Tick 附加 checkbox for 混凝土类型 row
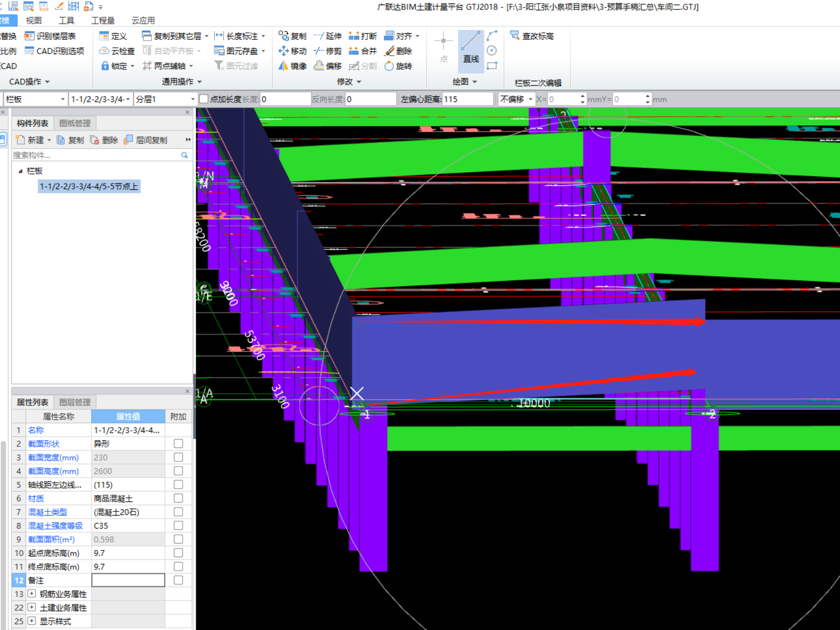Viewport: 840px width, 630px height. [179, 512]
